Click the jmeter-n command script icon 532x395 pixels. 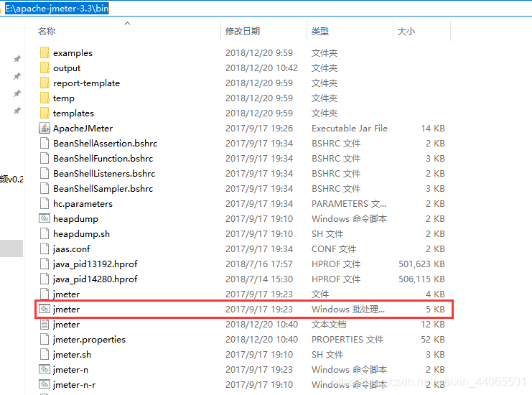[x=45, y=369]
